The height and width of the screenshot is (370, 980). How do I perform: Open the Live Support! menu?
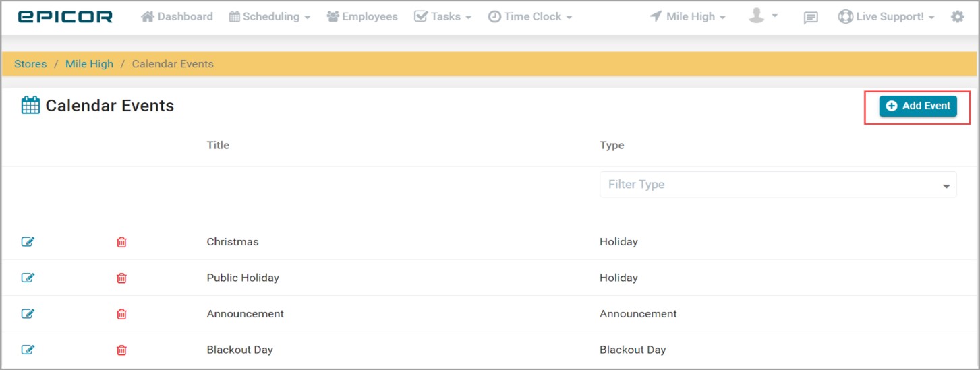886,16
